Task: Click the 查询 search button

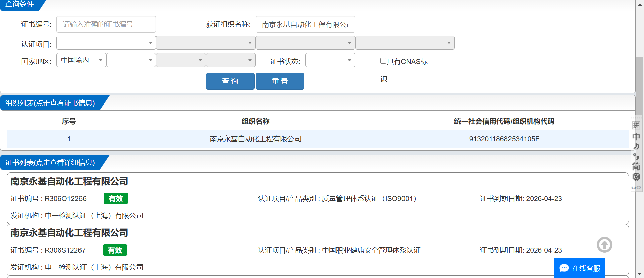Action: [x=230, y=81]
